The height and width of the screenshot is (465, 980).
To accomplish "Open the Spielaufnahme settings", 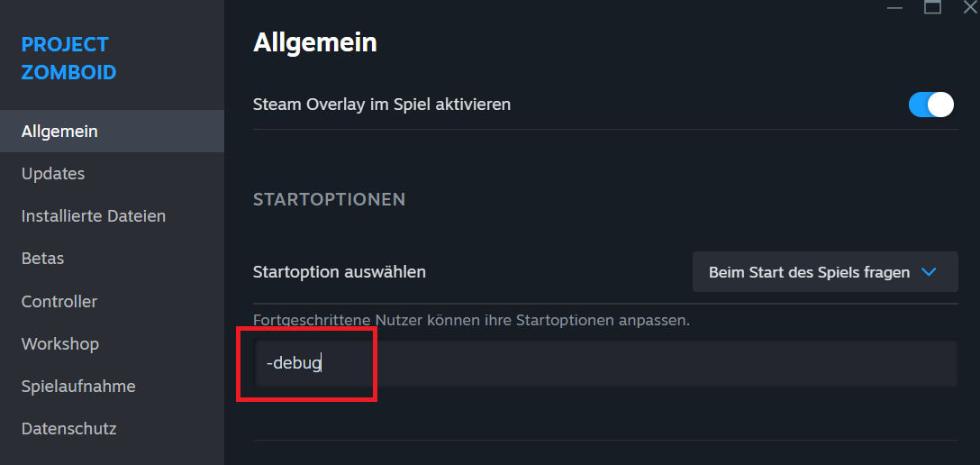I will (78, 387).
